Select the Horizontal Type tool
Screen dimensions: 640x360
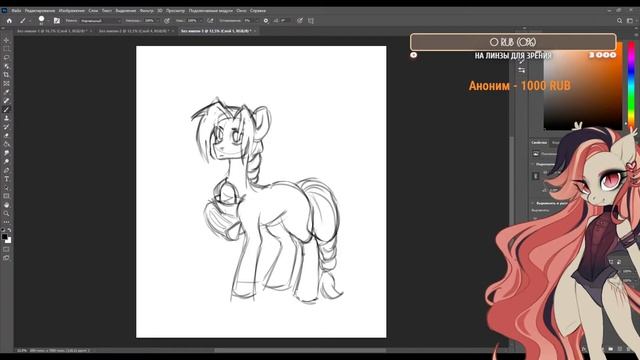[6, 179]
